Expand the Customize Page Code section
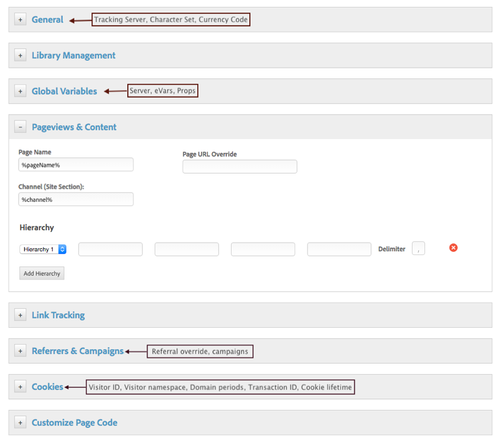 (20, 422)
